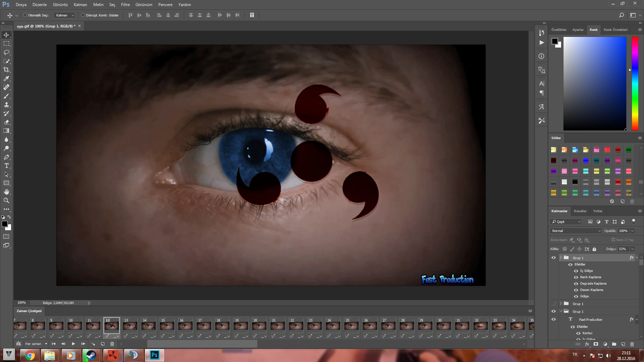Select the Move tool in toolbox
The width and height of the screenshot is (644, 362).
pyautogui.click(x=6, y=35)
